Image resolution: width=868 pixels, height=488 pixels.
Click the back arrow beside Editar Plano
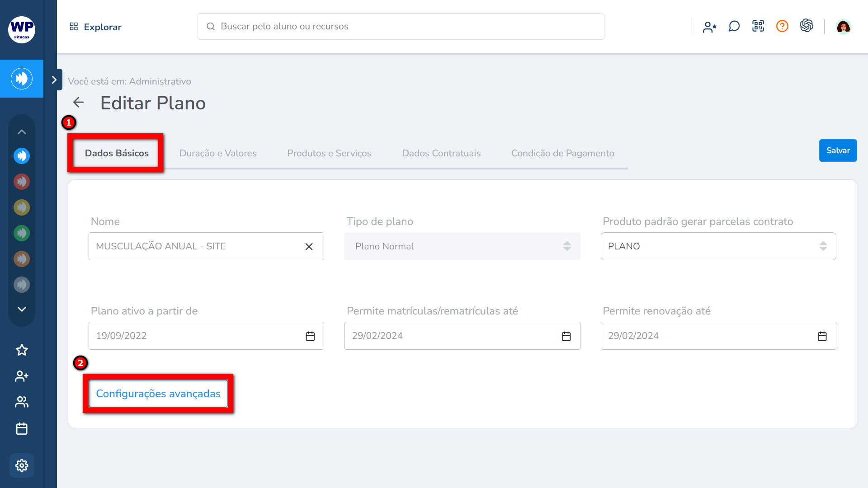79,103
